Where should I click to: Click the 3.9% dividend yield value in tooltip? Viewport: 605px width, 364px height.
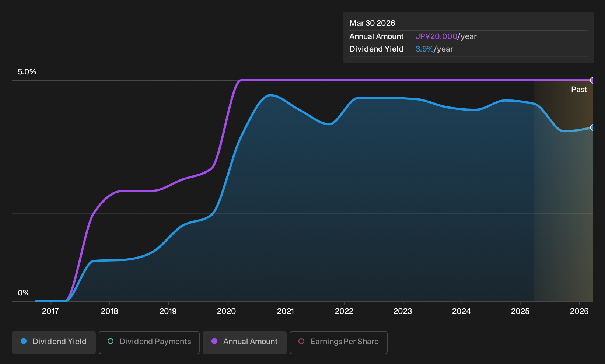pos(424,49)
